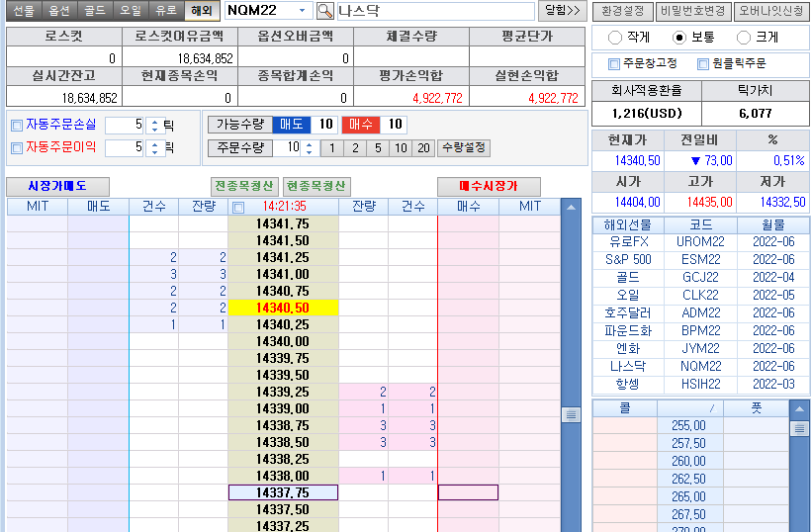Click the up arrow on the order book scrollbar
The height and width of the screenshot is (532, 812).
[x=571, y=208]
